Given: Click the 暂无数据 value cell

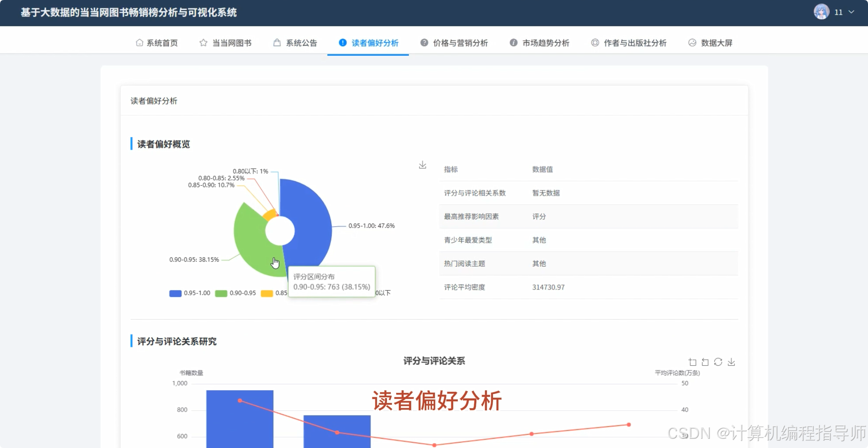Looking at the screenshot, I should [546, 193].
